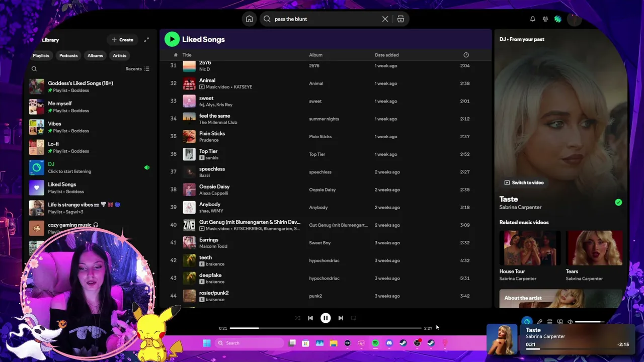Skip to next track
644x362 pixels.
click(x=341, y=318)
